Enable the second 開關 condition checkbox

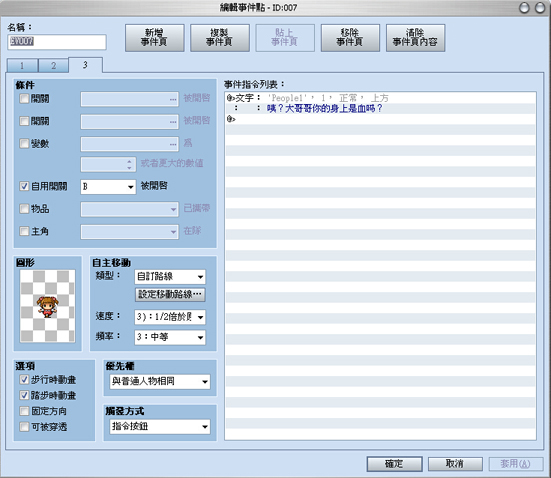[x=24, y=121]
